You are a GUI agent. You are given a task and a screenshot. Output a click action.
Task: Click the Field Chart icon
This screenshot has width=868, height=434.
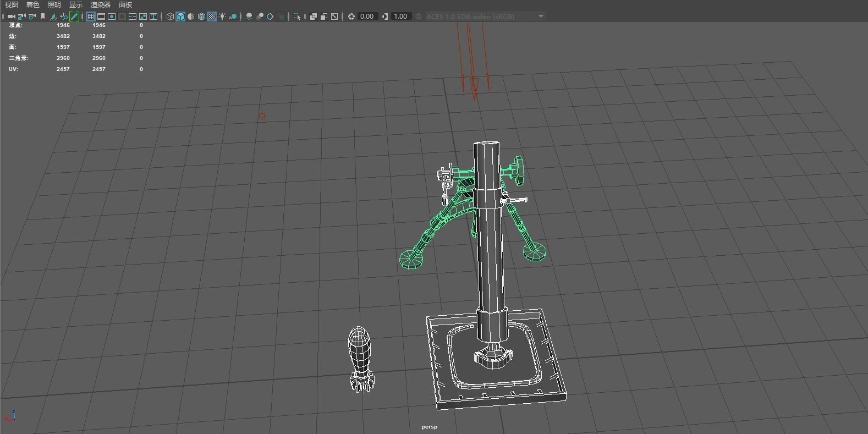pos(133,17)
